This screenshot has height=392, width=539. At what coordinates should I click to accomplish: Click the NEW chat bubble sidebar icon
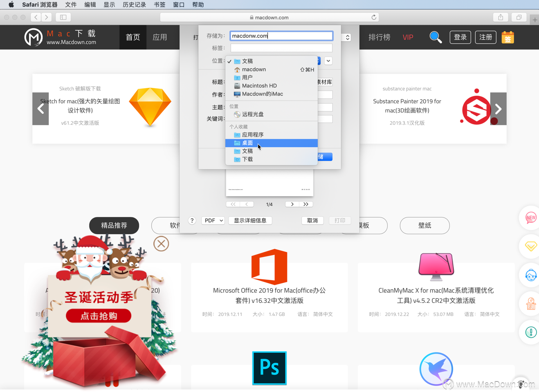coord(531,217)
